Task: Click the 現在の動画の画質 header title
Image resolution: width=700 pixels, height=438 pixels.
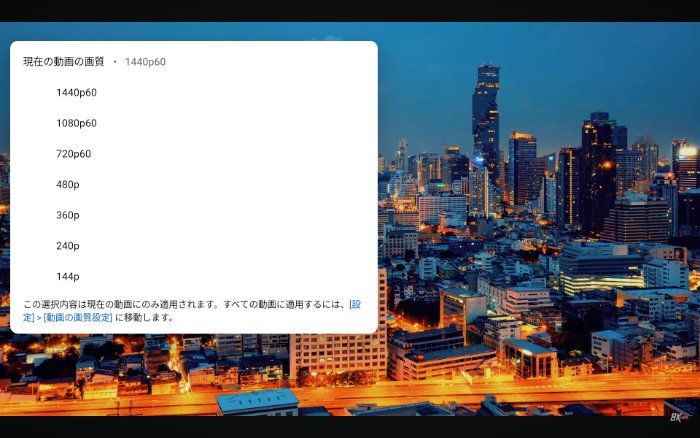Action: tap(63, 62)
